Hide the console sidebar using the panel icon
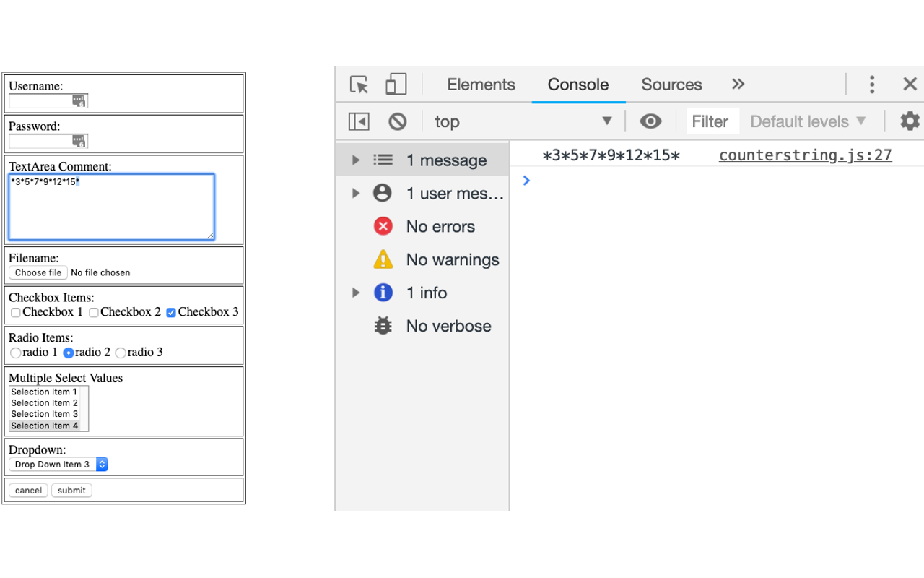The width and height of the screenshot is (924, 578). (x=359, y=121)
